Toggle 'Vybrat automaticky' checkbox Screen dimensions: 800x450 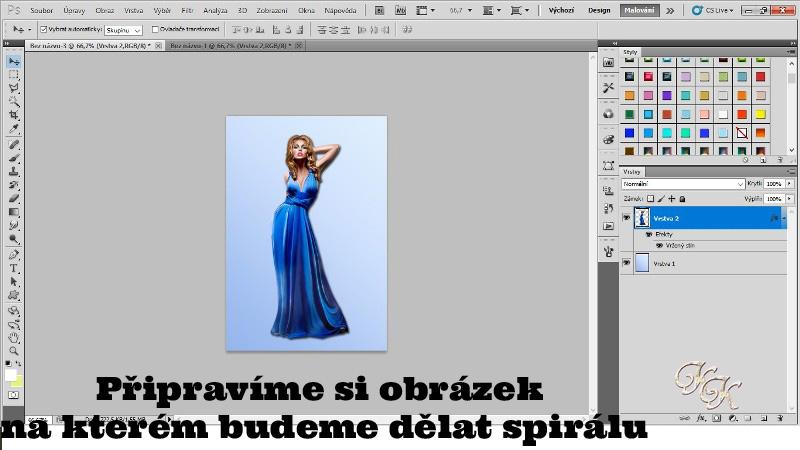pyautogui.click(x=43, y=30)
